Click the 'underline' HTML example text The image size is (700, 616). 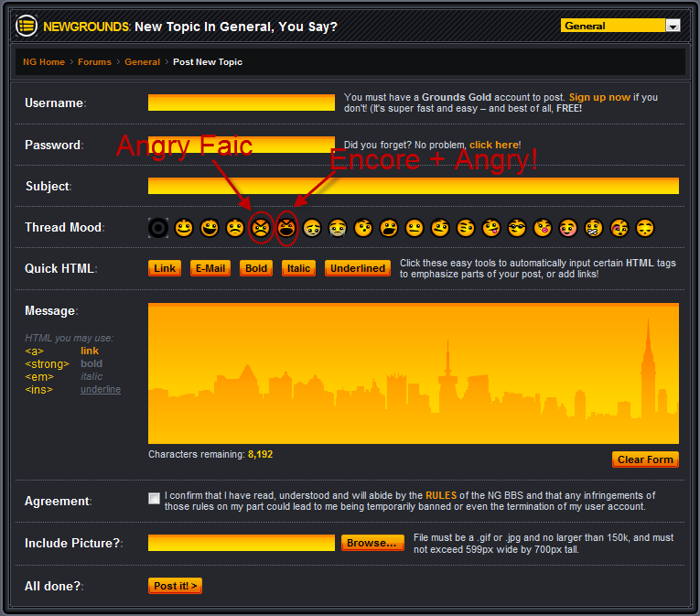pos(101,390)
